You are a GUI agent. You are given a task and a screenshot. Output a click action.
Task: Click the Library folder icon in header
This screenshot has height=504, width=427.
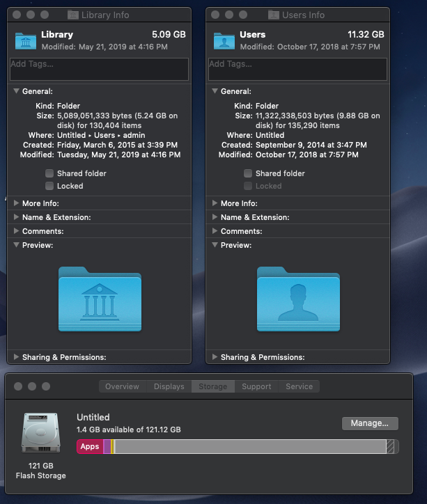pos(26,41)
